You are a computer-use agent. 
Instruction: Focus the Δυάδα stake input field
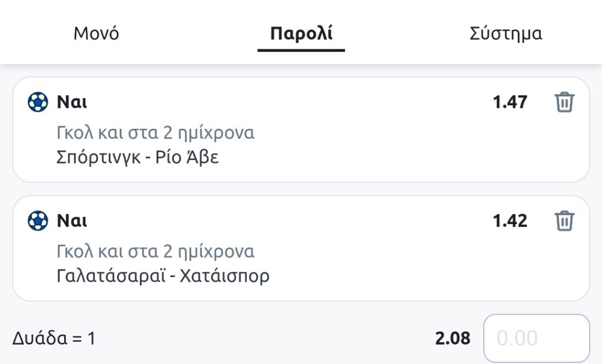536,338
